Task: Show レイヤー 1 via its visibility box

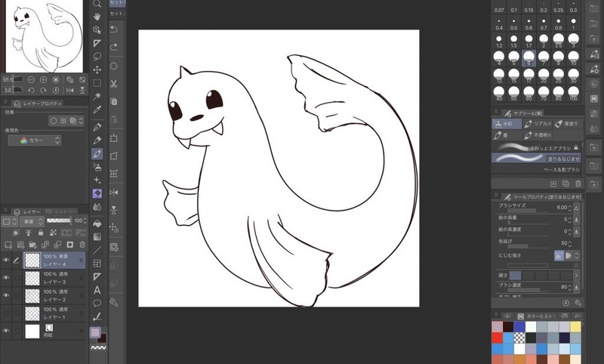Action: point(6,313)
